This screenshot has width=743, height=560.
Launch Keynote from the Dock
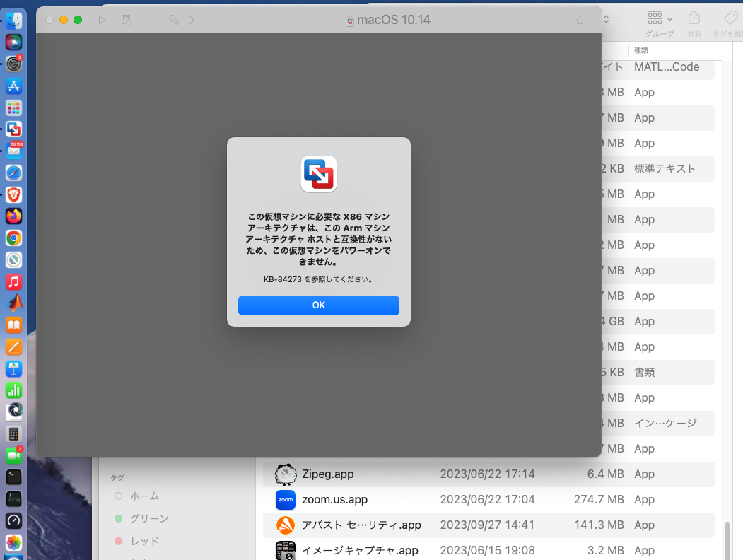pos(13,369)
